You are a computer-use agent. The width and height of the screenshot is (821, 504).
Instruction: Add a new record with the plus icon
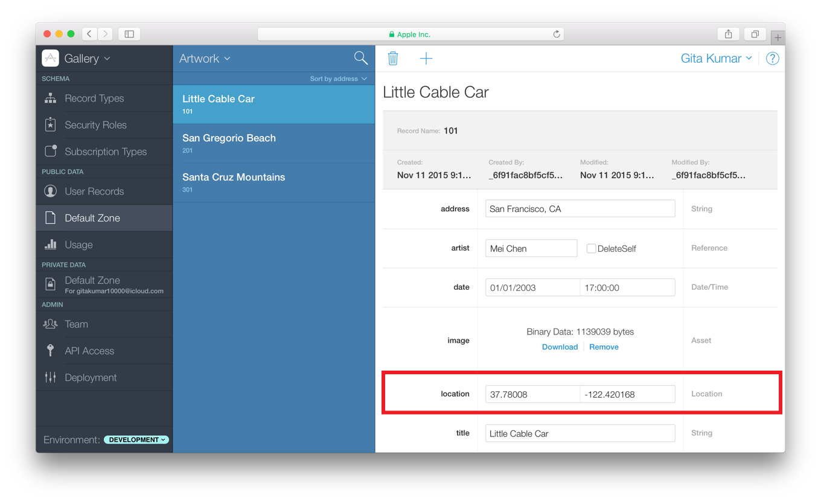pyautogui.click(x=426, y=59)
